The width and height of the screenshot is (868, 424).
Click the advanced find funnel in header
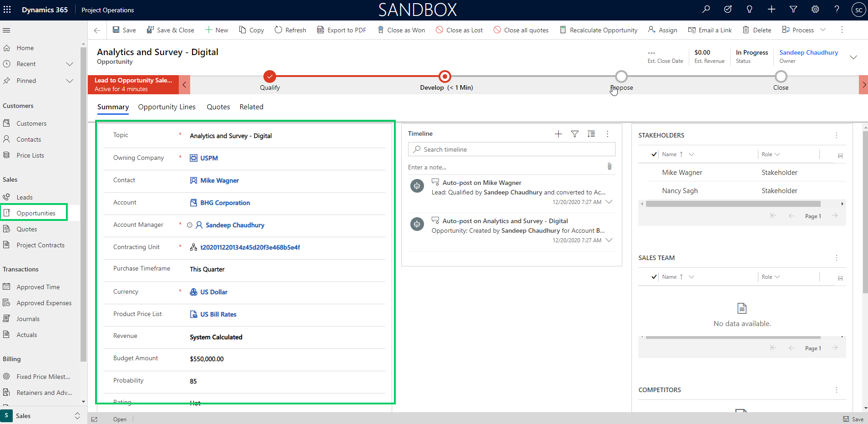point(793,10)
